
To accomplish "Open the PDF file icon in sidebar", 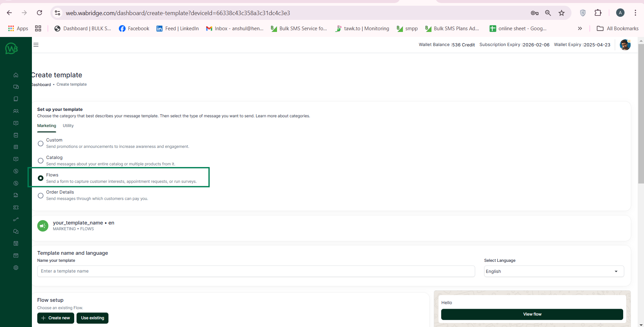I will click(16, 195).
